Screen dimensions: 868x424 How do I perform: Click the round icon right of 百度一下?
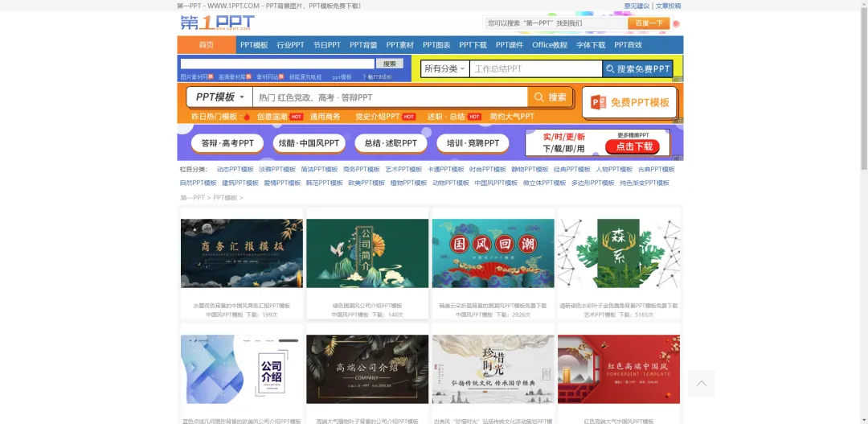[x=676, y=24]
